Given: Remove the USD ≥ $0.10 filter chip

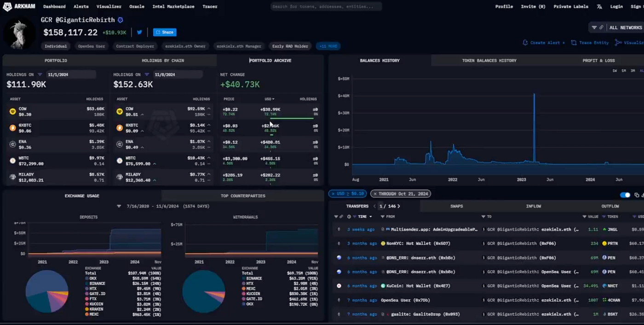Looking at the screenshot, I should click(x=333, y=194).
